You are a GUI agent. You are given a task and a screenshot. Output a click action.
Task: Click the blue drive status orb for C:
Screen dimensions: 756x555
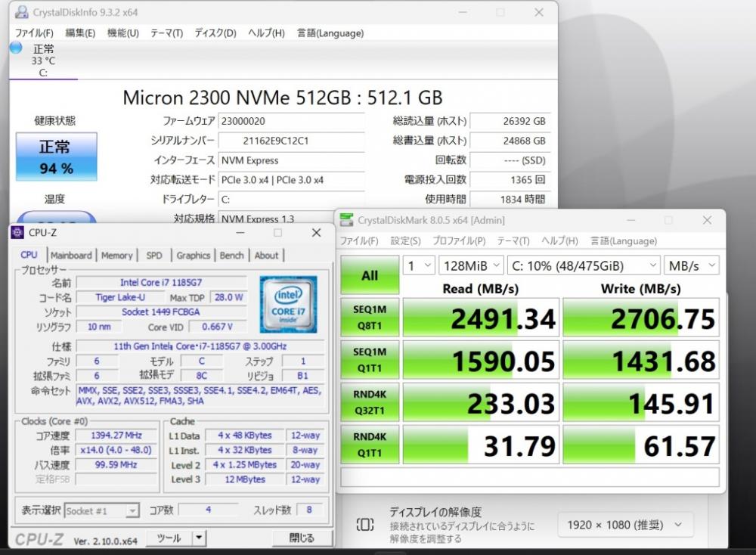pos(16,48)
